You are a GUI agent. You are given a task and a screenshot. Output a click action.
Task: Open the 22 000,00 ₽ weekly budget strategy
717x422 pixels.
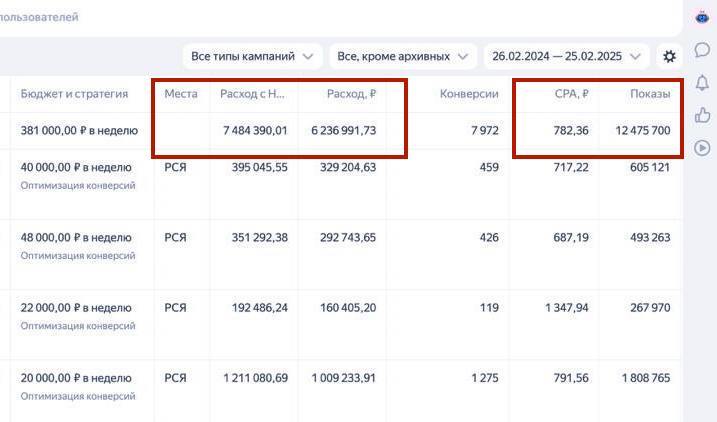76,308
